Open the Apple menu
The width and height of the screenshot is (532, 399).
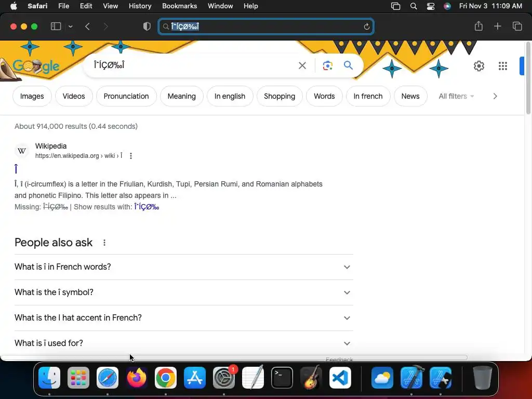pos(14,6)
